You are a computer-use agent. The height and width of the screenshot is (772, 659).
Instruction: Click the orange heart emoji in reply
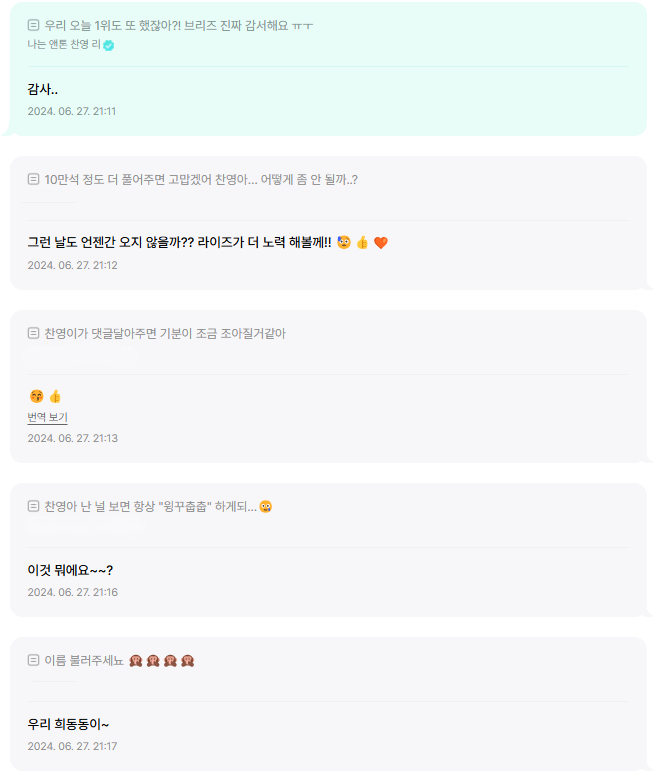click(381, 242)
